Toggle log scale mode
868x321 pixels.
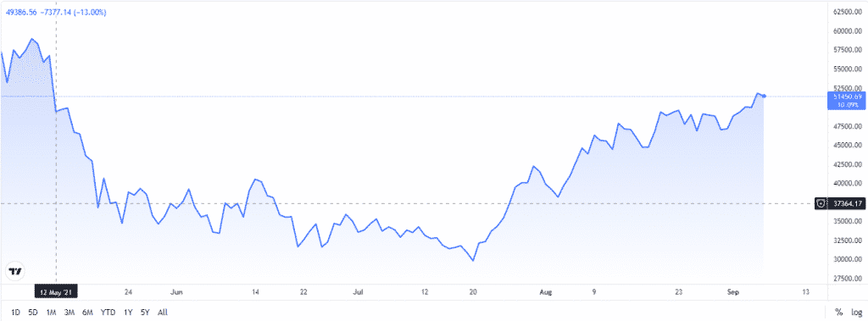coord(856,313)
